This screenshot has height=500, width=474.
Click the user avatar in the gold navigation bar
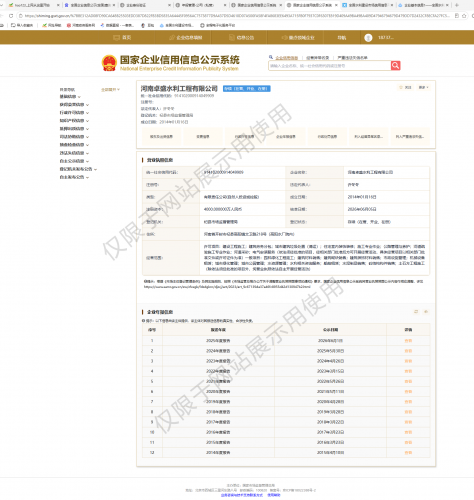(368, 38)
